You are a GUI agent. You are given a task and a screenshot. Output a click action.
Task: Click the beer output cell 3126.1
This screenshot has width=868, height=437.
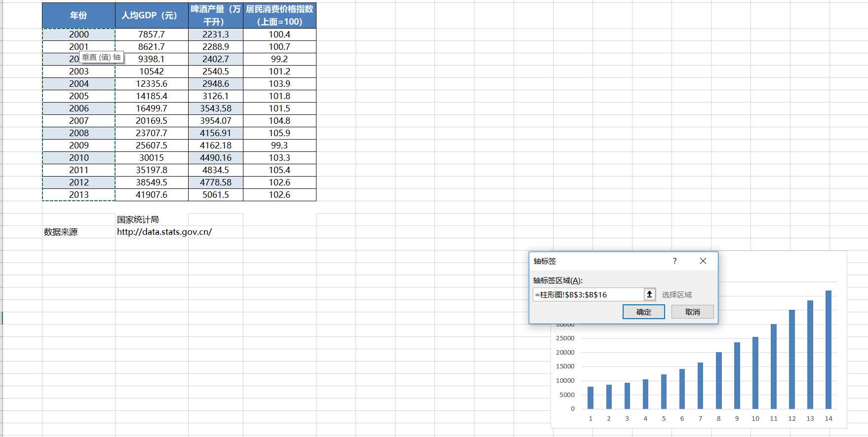click(216, 96)
